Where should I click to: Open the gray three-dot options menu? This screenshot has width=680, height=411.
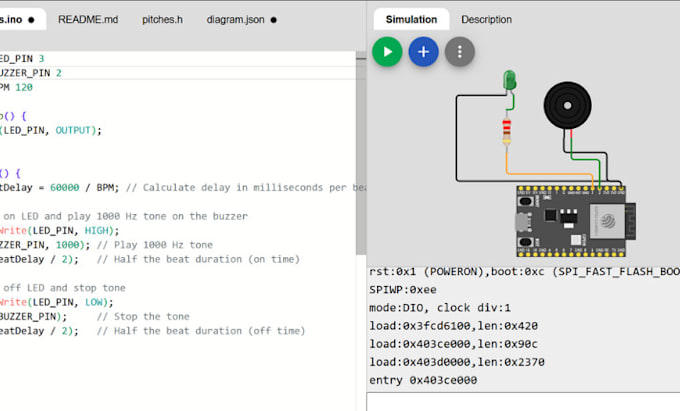point(459,52)
